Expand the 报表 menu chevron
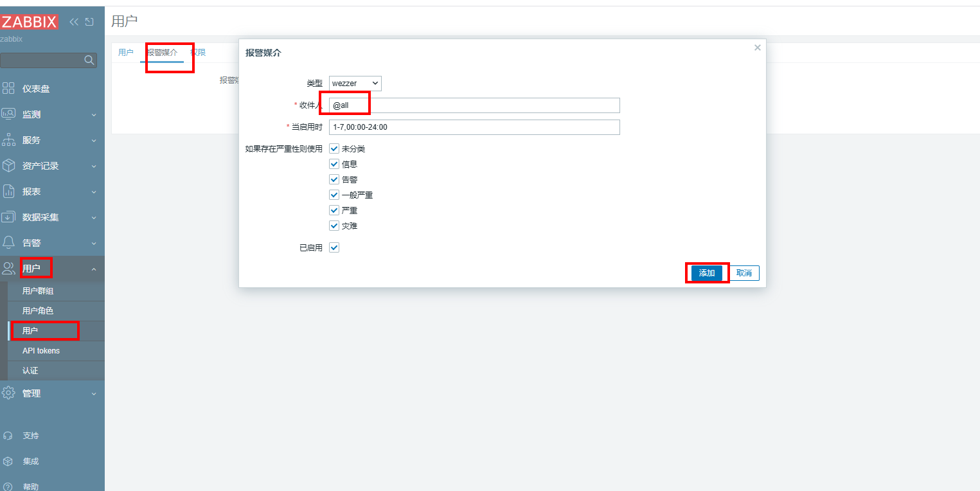Image resolution: width=980 pixels, height=491 pixels. coord(94,192)
